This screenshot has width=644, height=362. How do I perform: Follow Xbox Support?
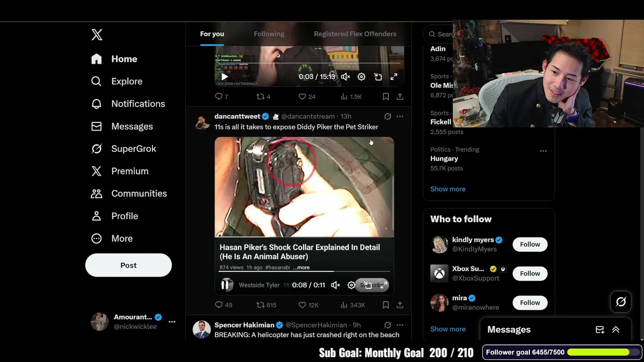pyautogui.click(x=530, y=274)
